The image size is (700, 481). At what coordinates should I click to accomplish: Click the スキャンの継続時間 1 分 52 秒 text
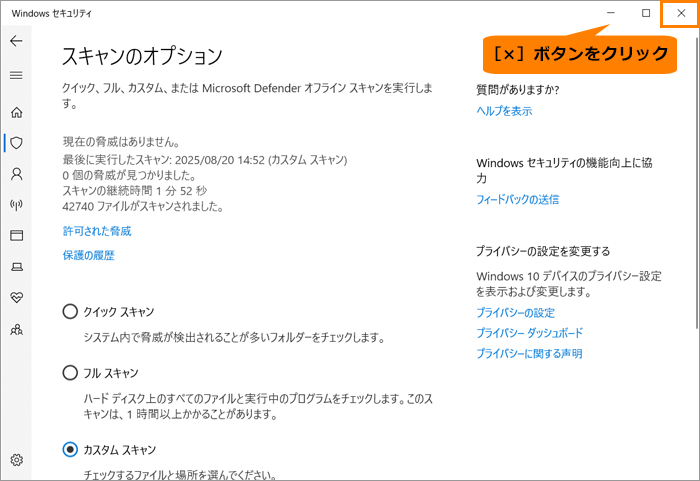[x=135, y=191]
